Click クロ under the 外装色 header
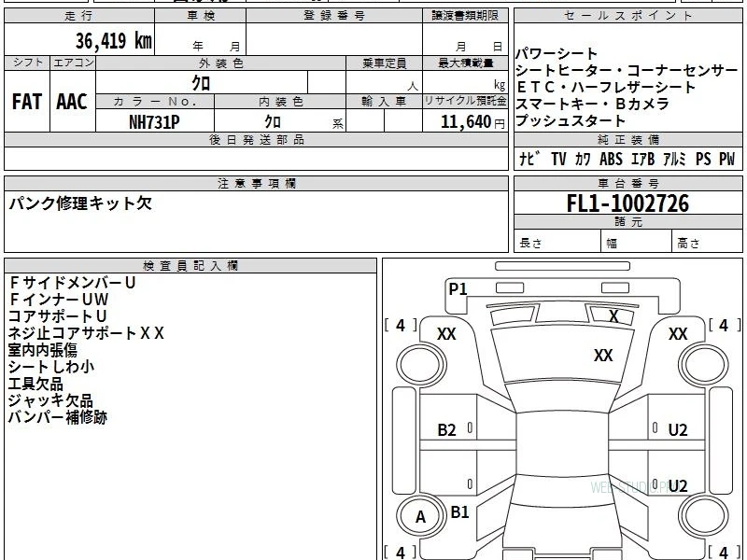 click(201, 83)
